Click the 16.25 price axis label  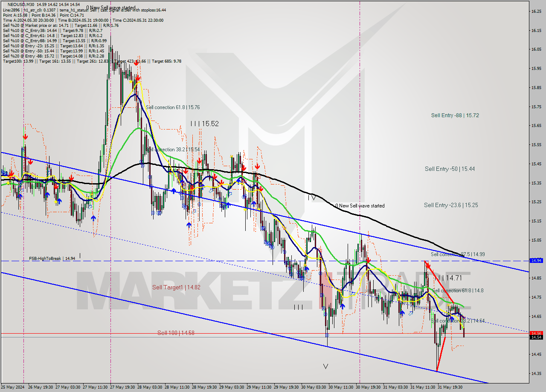536,12
